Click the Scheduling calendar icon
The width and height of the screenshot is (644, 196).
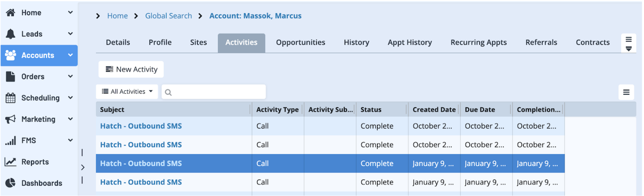[11, 98]
